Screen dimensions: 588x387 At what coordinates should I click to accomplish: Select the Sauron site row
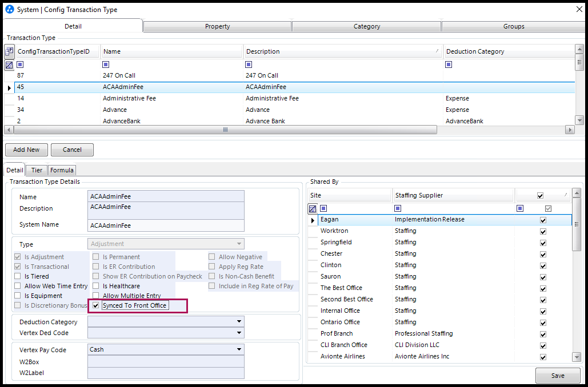tap(445, 276)
